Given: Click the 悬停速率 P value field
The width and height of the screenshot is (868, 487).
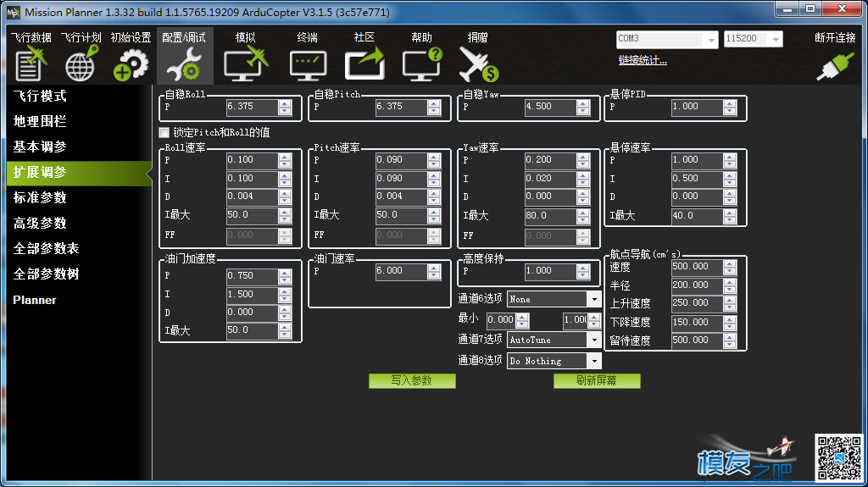Looking at the screenshot, I should tap(697, 160).
